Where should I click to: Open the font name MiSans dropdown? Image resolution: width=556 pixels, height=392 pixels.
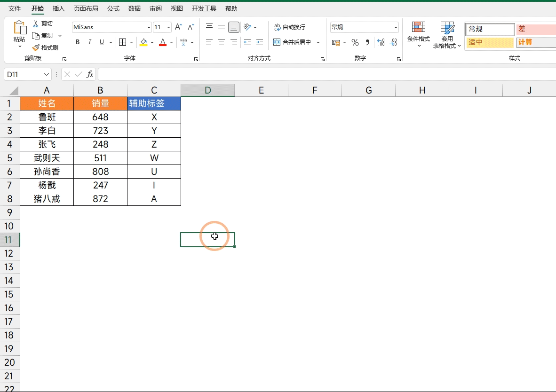[149, 27]
